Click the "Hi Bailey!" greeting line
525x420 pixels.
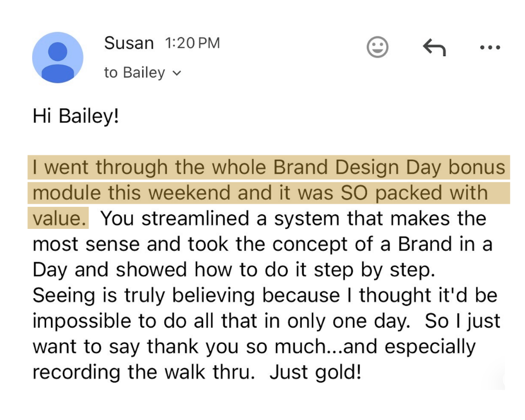(x=76, y=115)
